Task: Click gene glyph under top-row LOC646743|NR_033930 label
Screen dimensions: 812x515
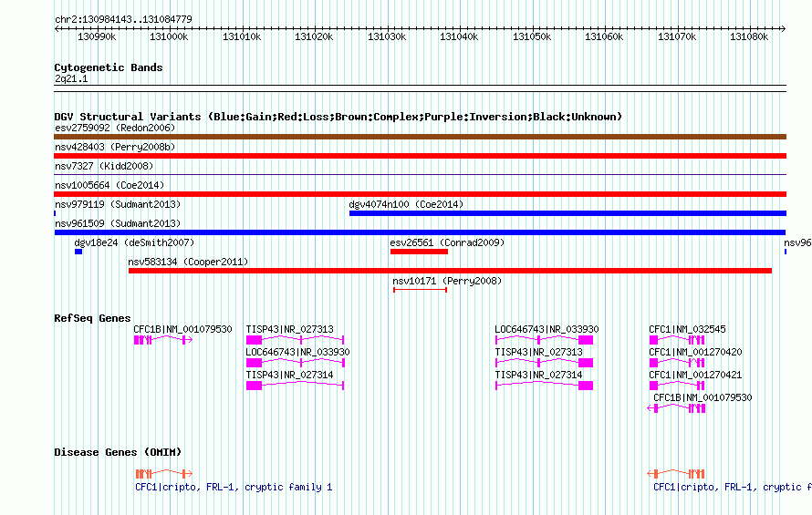Action: click(x=545, y=340)
